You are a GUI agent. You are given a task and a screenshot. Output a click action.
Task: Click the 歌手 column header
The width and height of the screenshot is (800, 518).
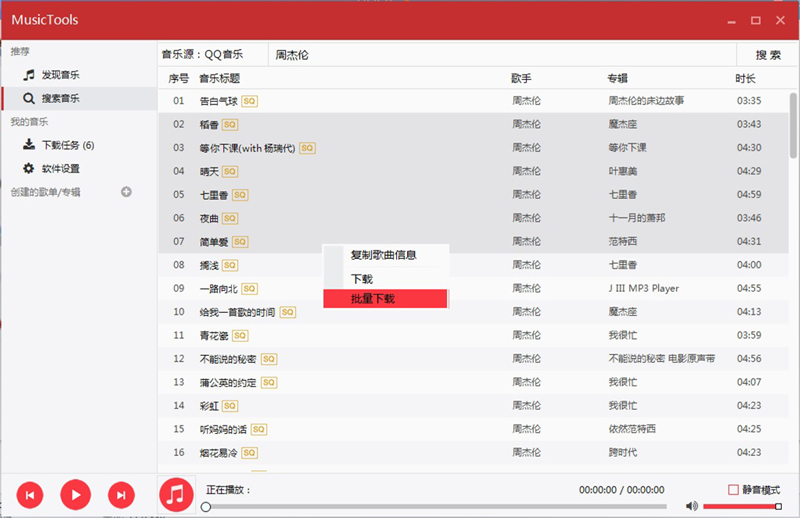(x=521, y=79)
